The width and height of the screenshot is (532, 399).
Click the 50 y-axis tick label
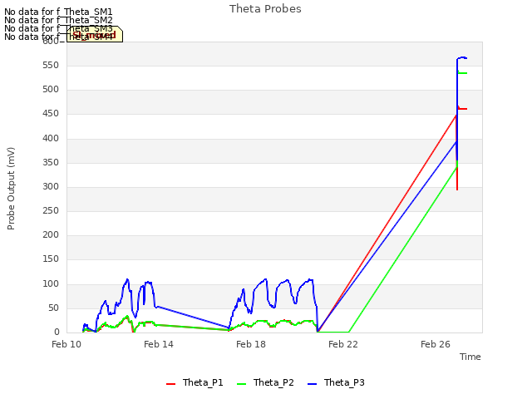pos(53,308)
